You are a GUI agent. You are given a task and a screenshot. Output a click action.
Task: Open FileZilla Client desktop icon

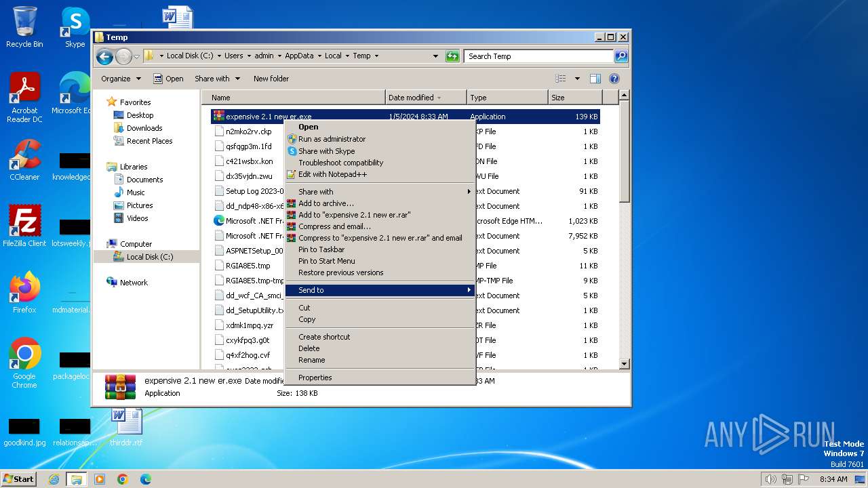tap(24, 226)
